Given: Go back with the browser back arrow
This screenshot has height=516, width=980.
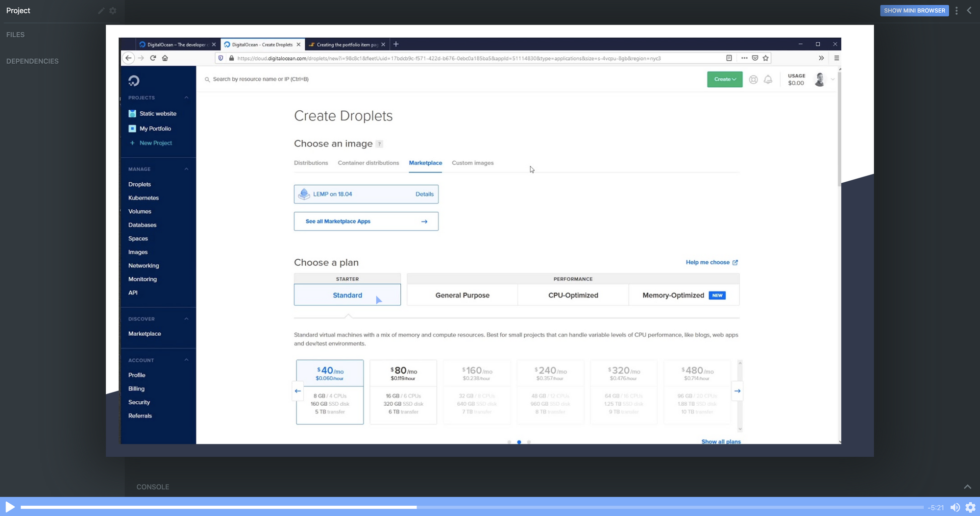Looking at the screenshot, I should click(128, 58).
